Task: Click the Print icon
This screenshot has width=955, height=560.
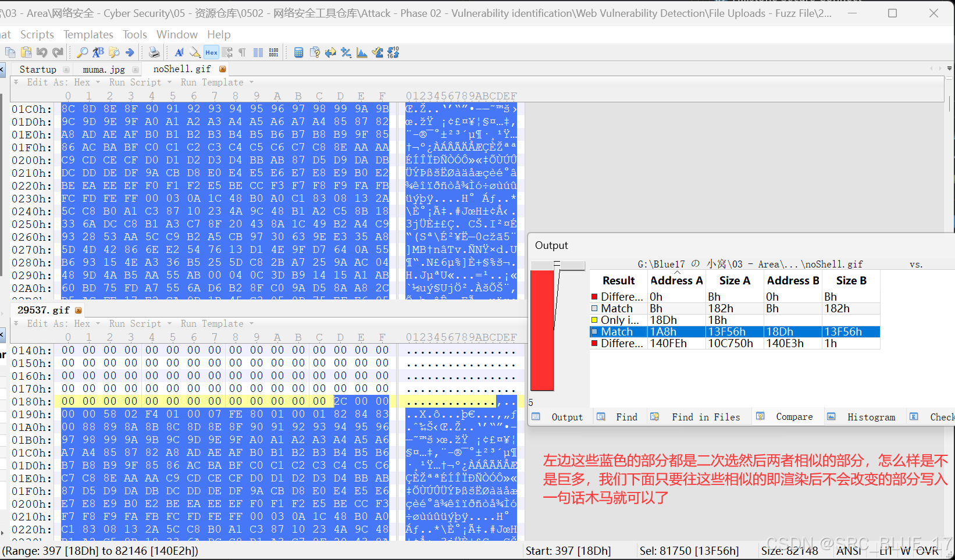Action: [154, 52]
